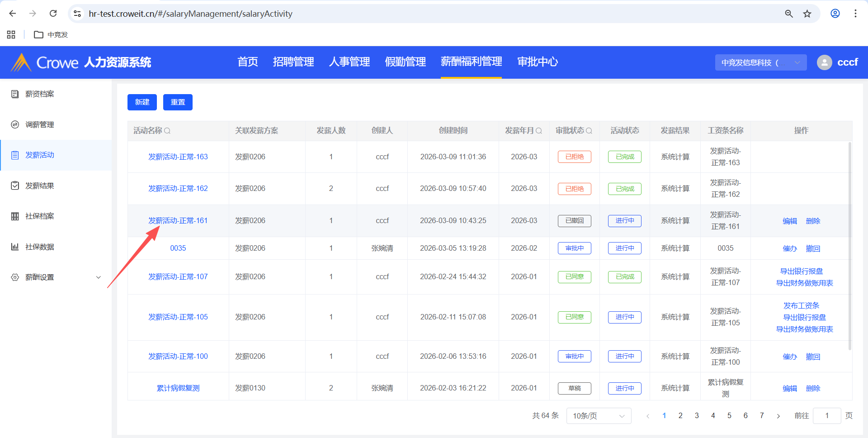Open 调薪管理 sidebar icon
Image resolution: width=868 pixels, height=438 pixels.
coord(15,124)
